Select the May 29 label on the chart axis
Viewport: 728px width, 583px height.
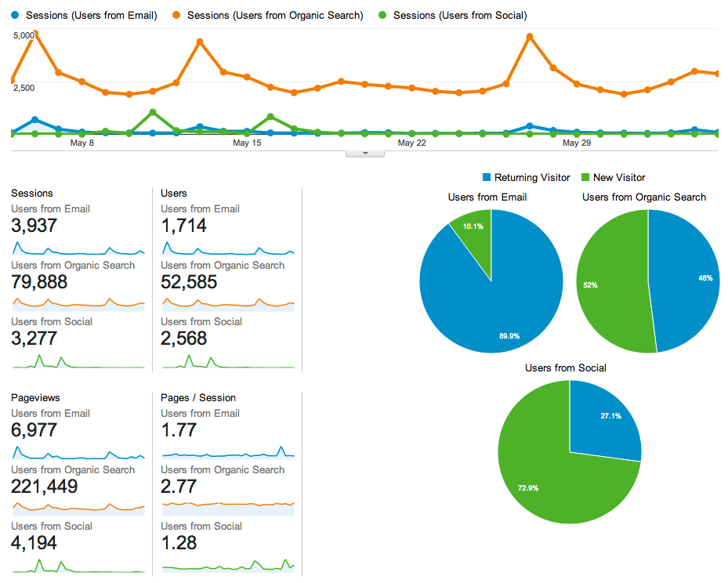click(x=576, y=143)
